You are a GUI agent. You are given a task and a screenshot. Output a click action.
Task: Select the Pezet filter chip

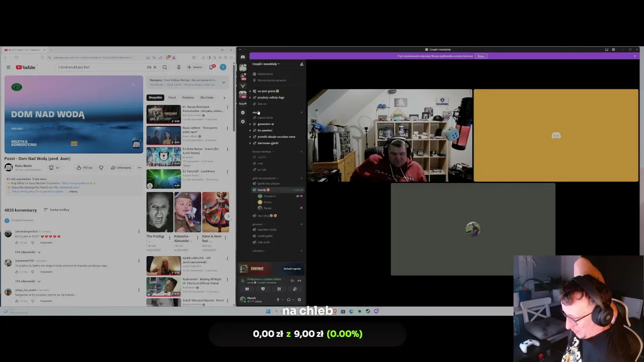(172, 98)
